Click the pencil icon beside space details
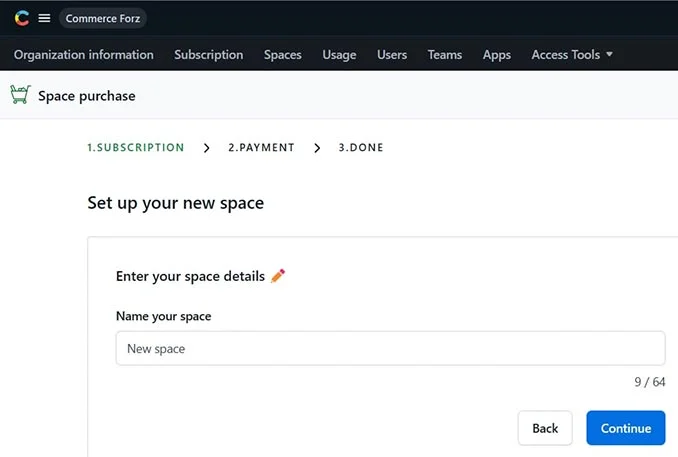Image resolution: width=678 pixels, height=457 pixels. 278,276
